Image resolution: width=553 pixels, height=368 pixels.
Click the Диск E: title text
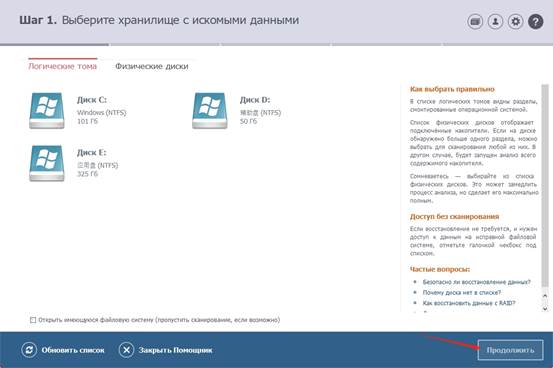pos(91,152)
